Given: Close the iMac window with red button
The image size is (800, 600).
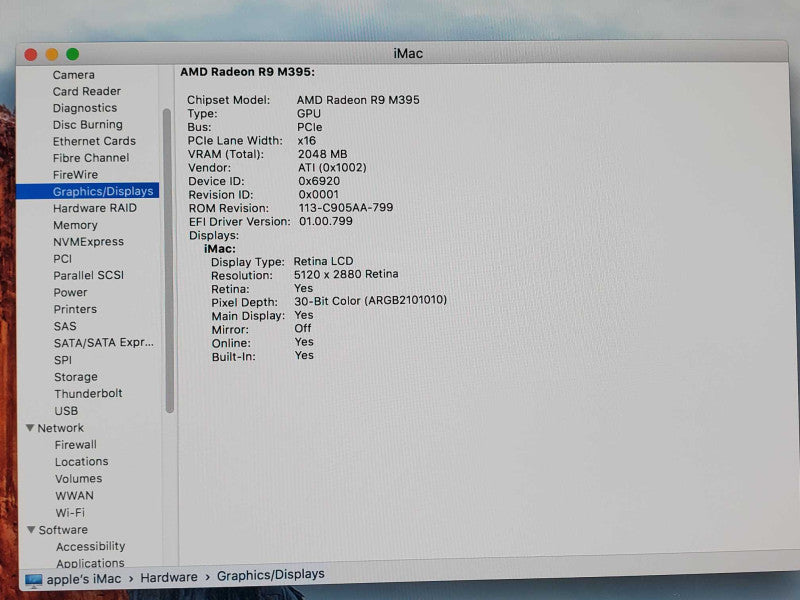Looking at the screenshot, I should coord(31,55).
